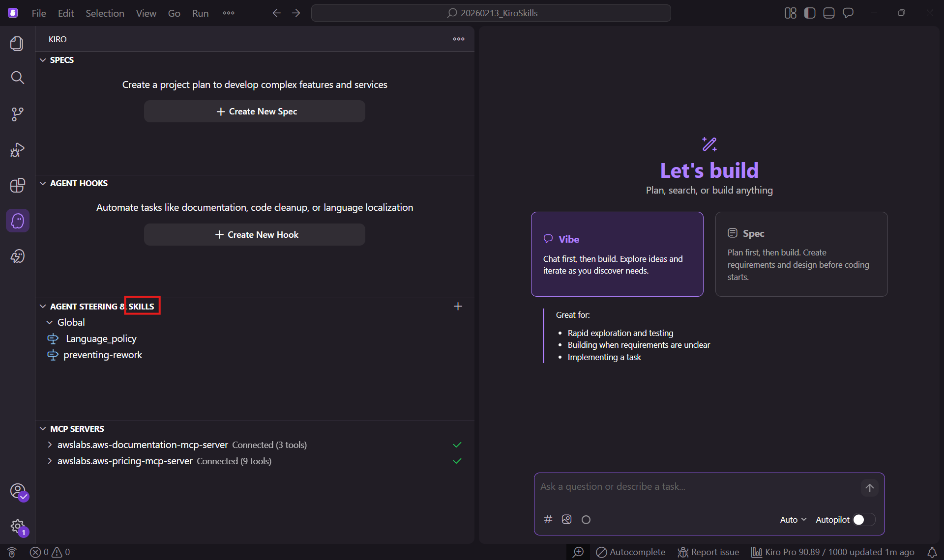The height and width of the screenshot is (560, 944).
Task: Click the Create New Hook button
Action: click(x=255, y=234)
